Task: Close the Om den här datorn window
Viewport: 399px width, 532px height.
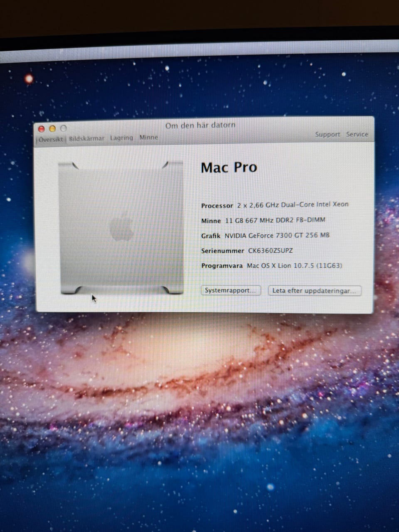Action: coord(42,129)
